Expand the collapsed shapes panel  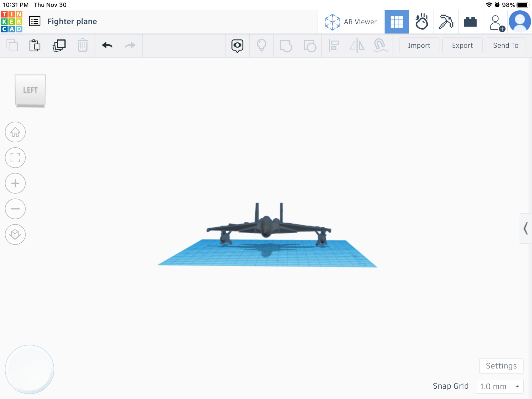click(526, 228)
